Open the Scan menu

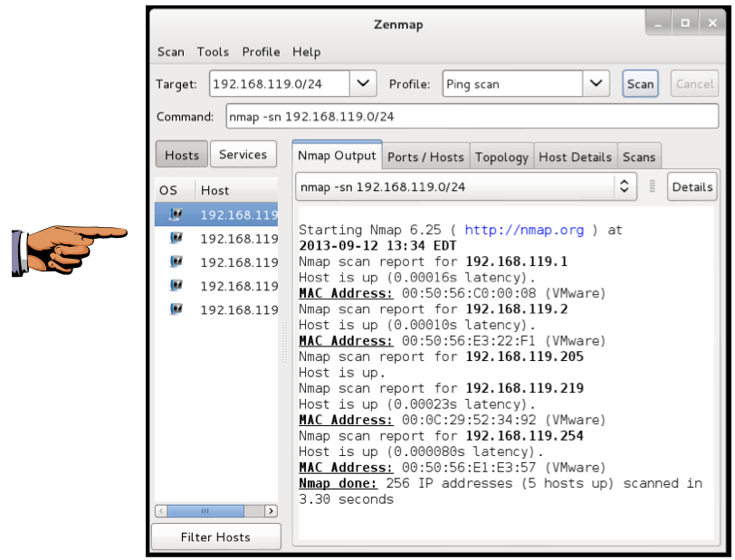170,52
